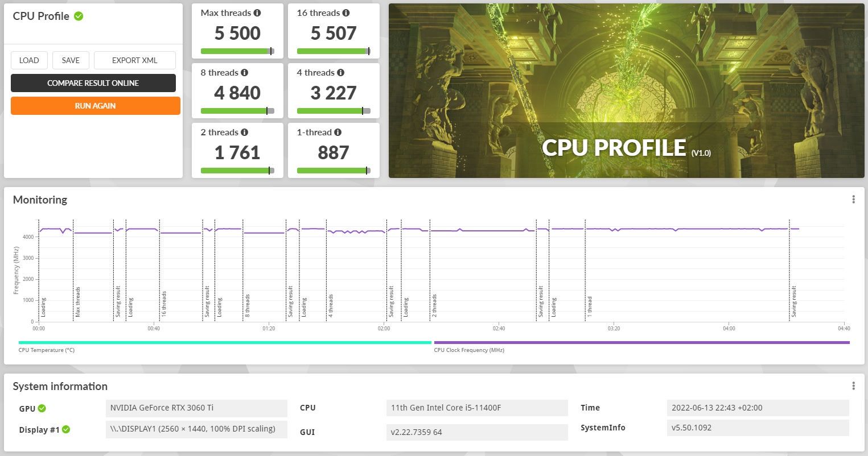Click the LOAD button
The height and width of the screenshot is (456, 868).
pyautogui.click(x=29, y=60)
